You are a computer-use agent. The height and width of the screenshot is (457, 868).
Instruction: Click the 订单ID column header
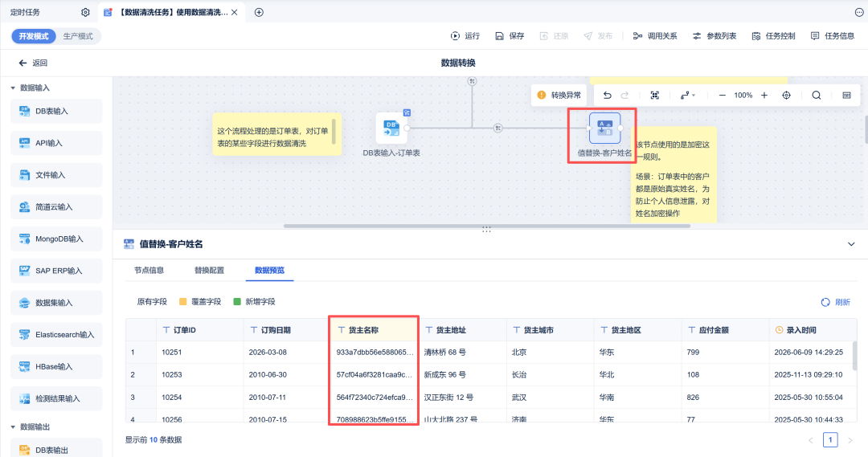tap(200, 330)
